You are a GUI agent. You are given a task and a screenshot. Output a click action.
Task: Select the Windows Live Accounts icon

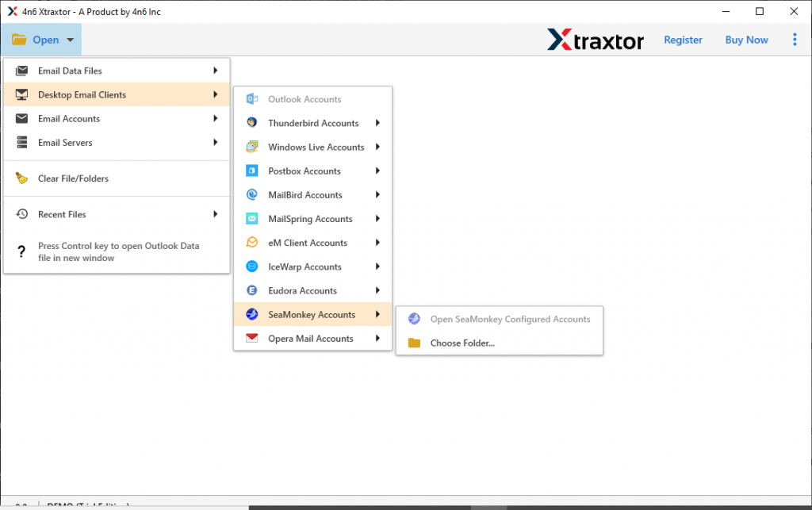[253, 147]
